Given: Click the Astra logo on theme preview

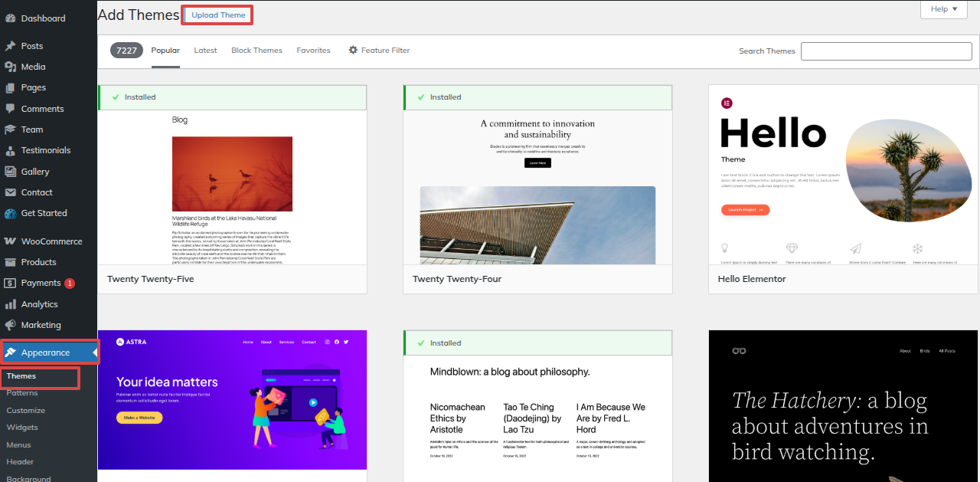Looking at the screenshot, I should pos(131,342).
